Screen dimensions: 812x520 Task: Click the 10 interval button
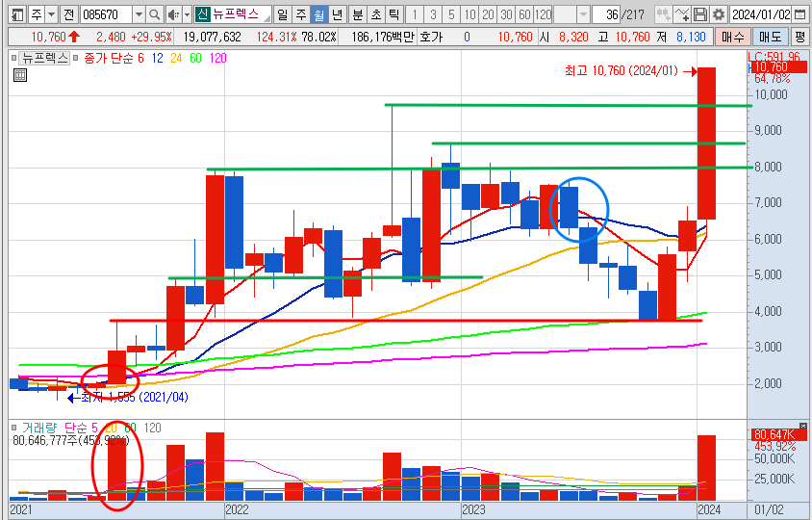pos(469,14)
